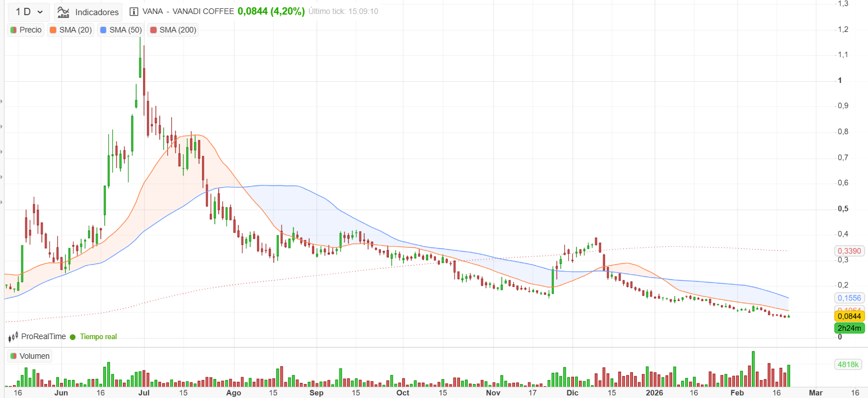Image resolution: width=868 pixels, height=398 pixels.
Task: Open the 1 D timeframe dropdown
Action: tap(29, 12)
